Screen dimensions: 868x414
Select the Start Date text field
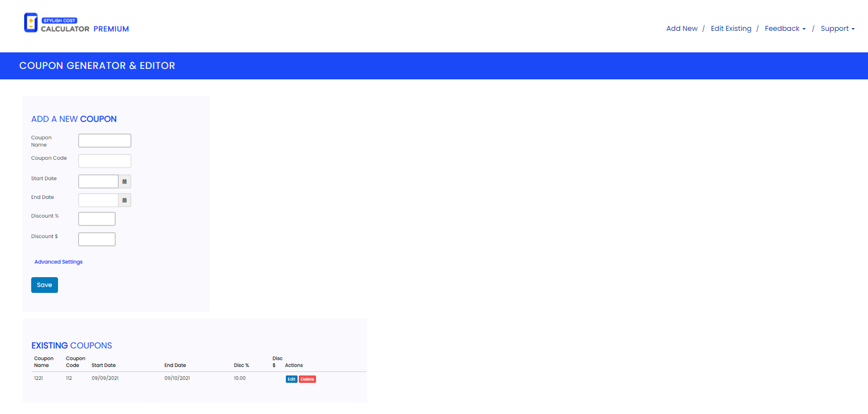tap(98, 181)
